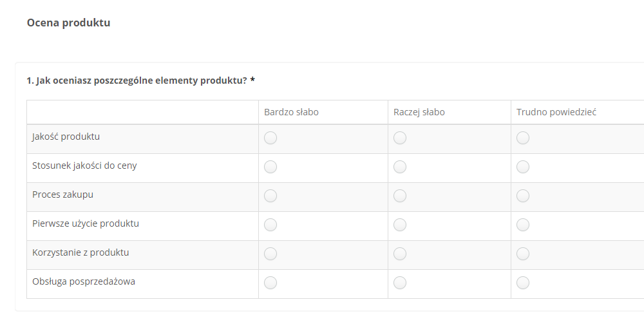Image resolution: width=644 pixels, height=322 pixels.
Task: Select Trudno powiedzieć for Stosunek jakości do ceny
Action: point(522,167)
